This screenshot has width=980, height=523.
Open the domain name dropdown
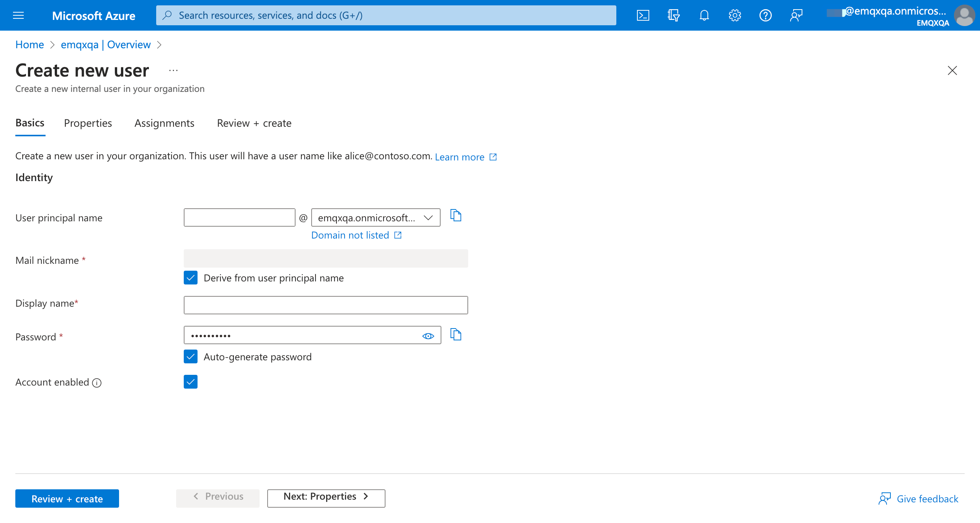pyautogui.click(x=428, y=217)
